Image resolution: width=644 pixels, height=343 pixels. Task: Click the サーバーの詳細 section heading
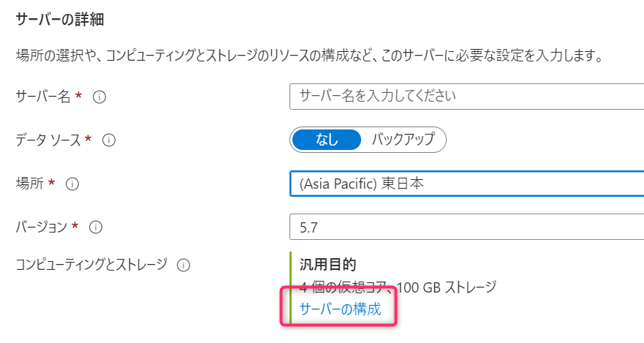(x=60, y=19)
